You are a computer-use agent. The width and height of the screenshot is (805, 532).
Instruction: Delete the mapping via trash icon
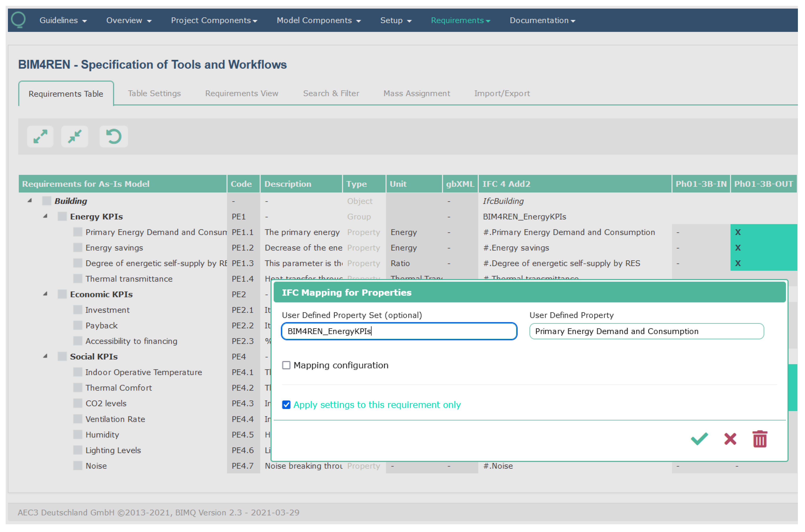760,439
